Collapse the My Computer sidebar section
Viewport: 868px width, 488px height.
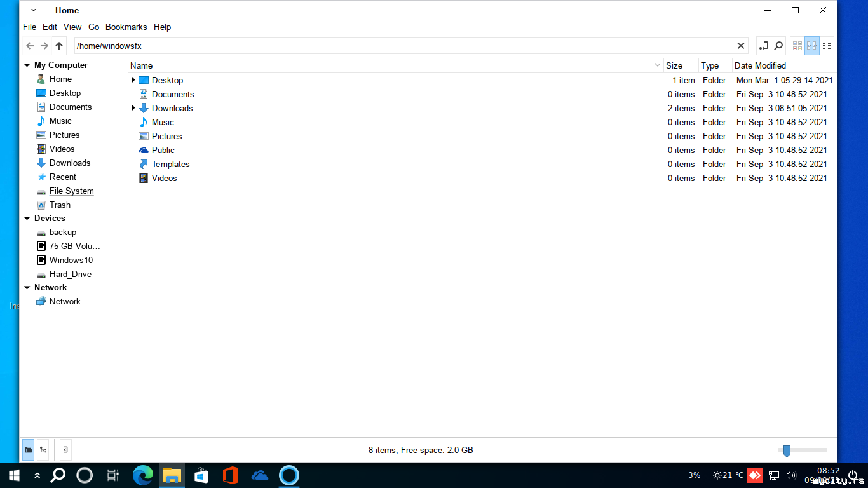pyautogui.click(x=27, y=65)
